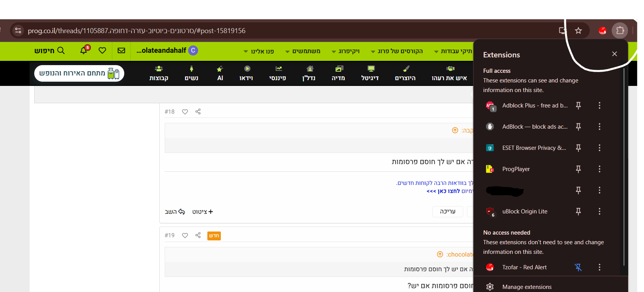Open the Adblock Plus extension icon
This screenshot has width=644, height=292.
coord(490,106)
